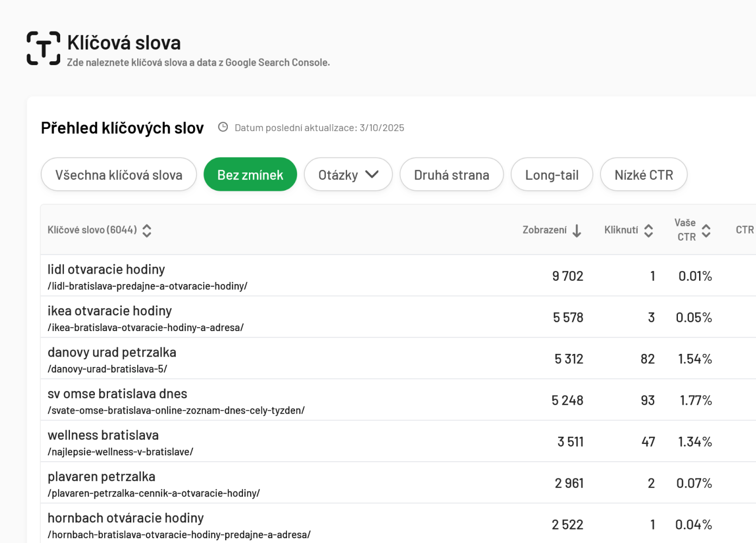The height and width of the screenshot is (543, 756).
Task: Click the najlepsie-wellness-v-bratislave URL path
Action: [120, 451]
